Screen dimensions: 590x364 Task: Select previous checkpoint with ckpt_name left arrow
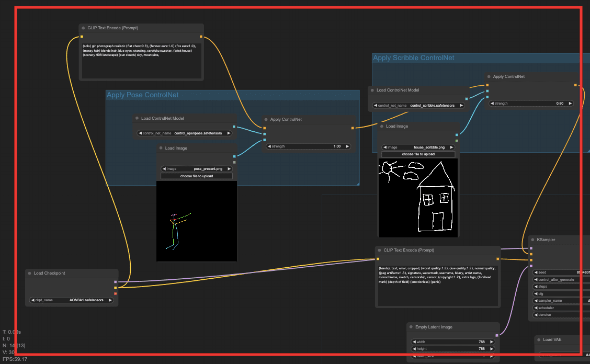click(33, 300)
